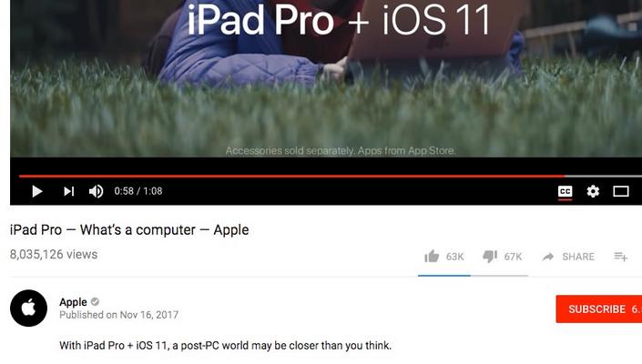Open the Apple channel name link
This screenshot has width=642, height=364.
[x=73, y=302]
